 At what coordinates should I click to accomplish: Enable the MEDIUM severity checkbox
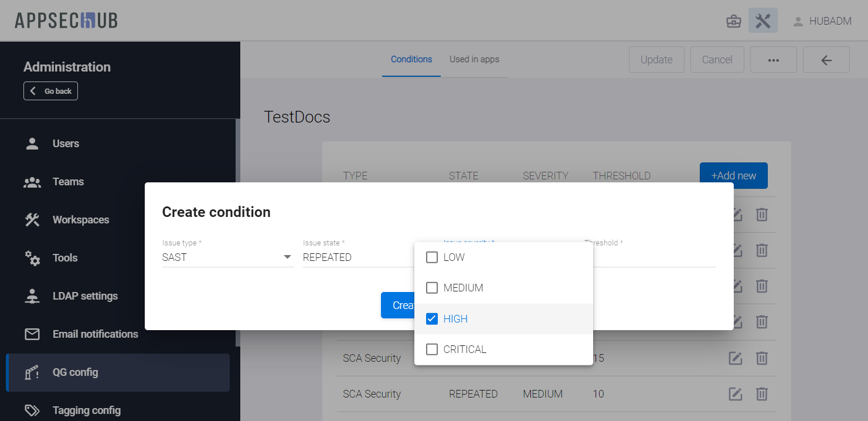(x=432, y=288)
